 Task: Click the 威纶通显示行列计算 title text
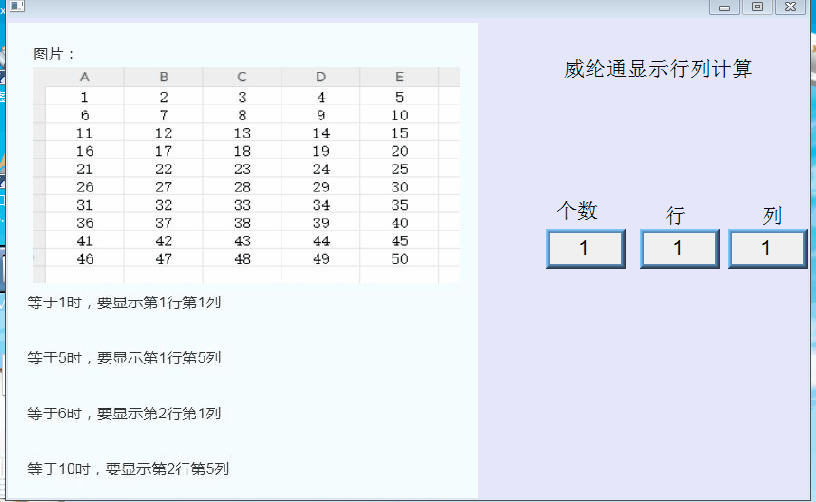point(657,69)
